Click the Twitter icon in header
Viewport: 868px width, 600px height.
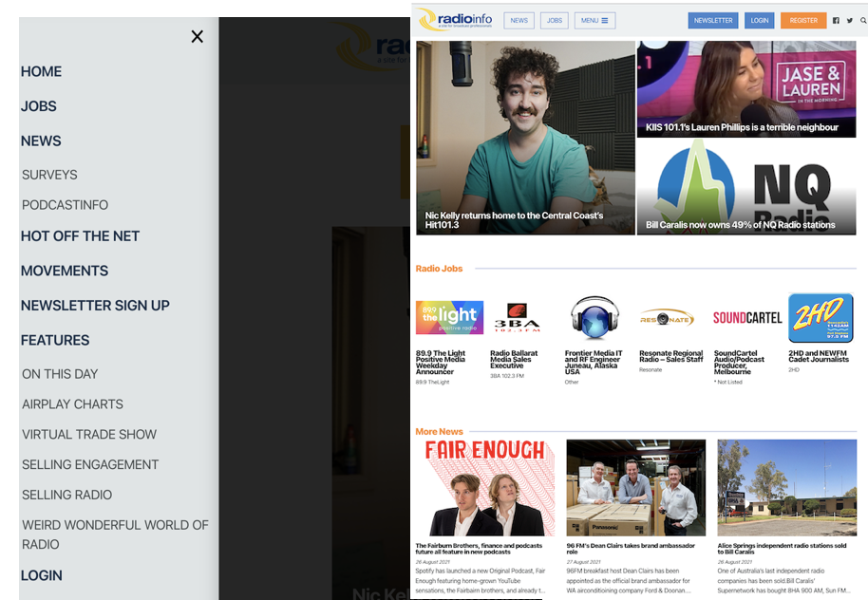pos(849,21)
